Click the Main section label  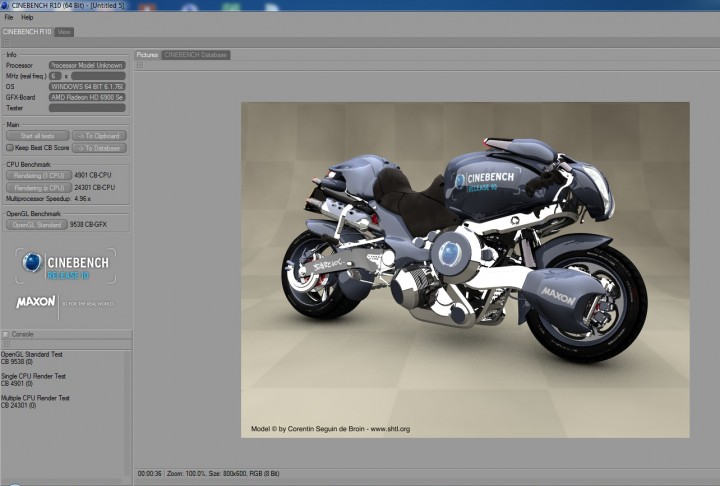[x=13, y=124]
